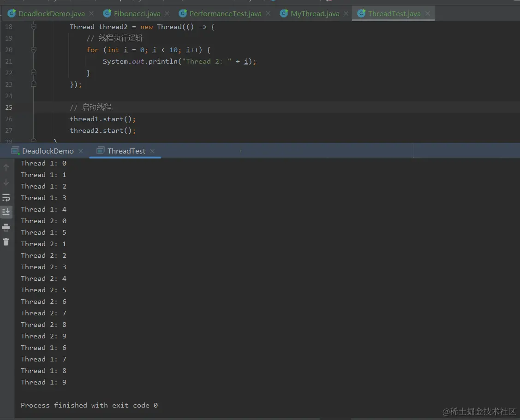Toggle scroll to end of console
The width and height of the screenshot is (520, 420).
pos(6,212)
